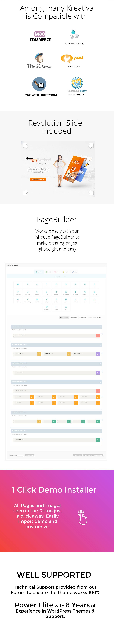Click the Revolution Slider preview image
Screen dimensions: 114x644
click(58, 169)
